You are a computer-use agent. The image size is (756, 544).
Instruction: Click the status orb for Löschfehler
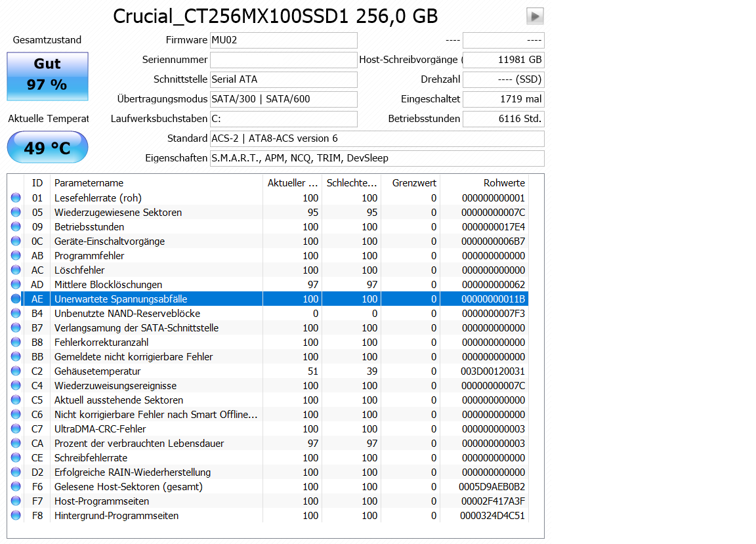16,270
